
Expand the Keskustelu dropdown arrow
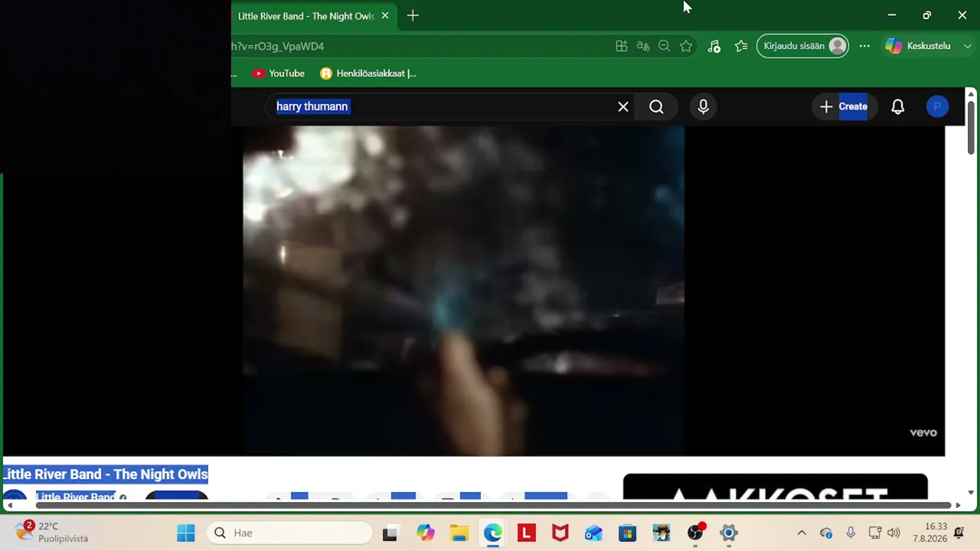click(x=969, y=46)
